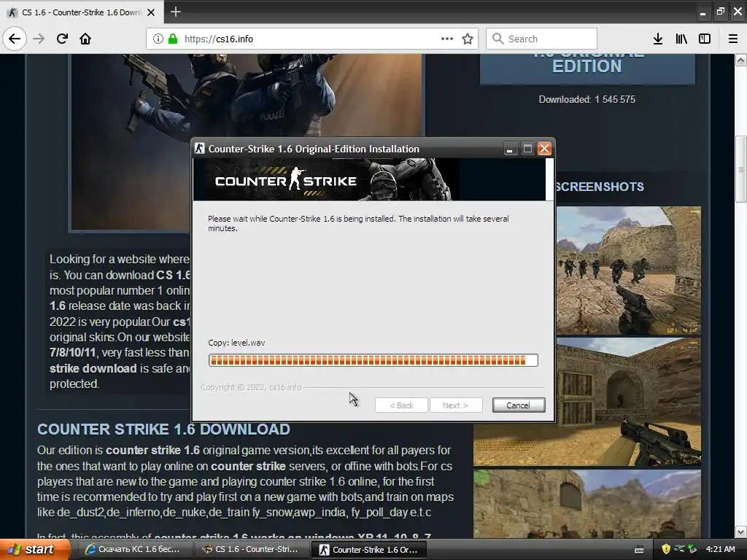Go back to the previous browser page
This screenshot has height=560, width=747.
(x=15, y=39)
